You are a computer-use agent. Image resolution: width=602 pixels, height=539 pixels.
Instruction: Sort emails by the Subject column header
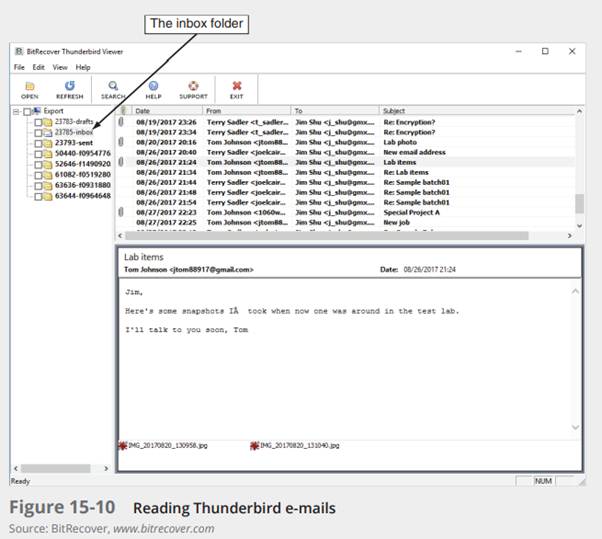(477, 111)
